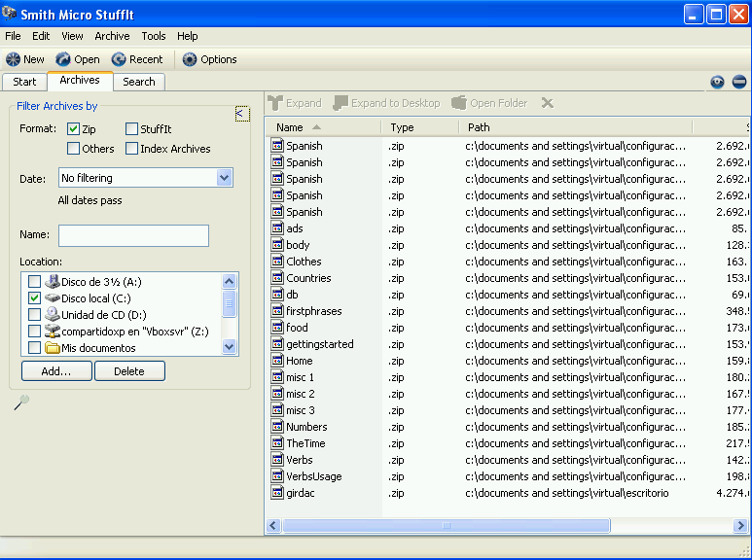Click the magnifying glass search icon
The image size is (752, 560).
pyautogui.click(x=21, y=402)
